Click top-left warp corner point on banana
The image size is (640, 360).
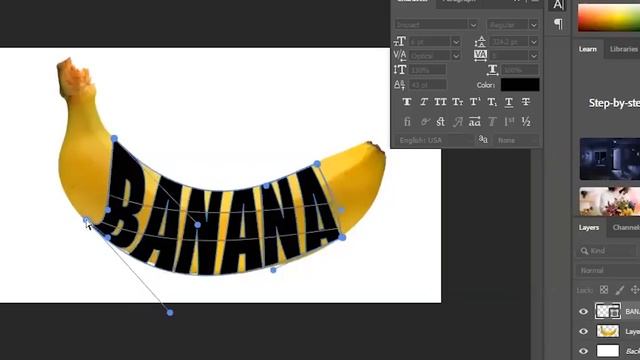pyautogui.click(x=114, y=139)
